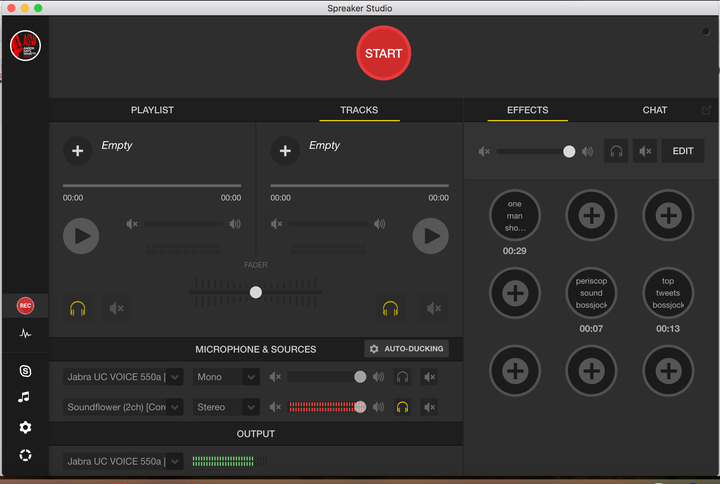Screen dimensions: 720x484
Task: Click the empty effect slot left of 'periscop sound'
Action: (x=515, y=293)
